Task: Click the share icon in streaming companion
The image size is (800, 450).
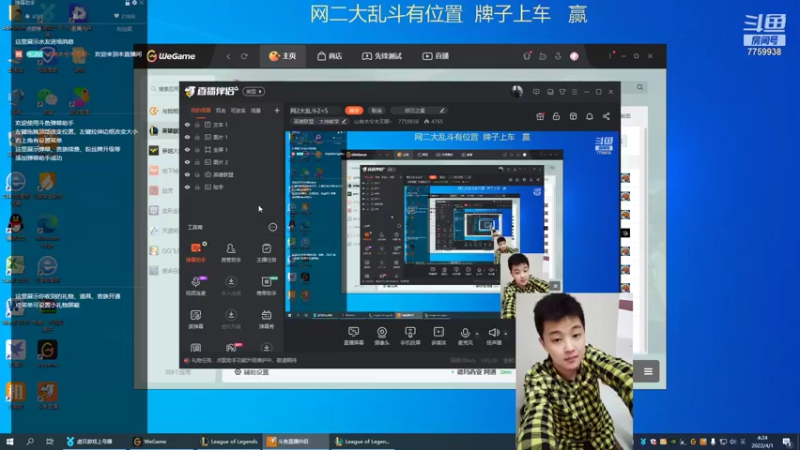Action: click(606, 116)
